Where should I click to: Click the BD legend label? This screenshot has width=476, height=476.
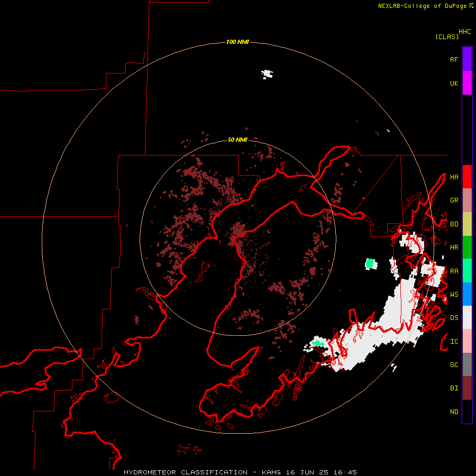(x=454, y=224)
